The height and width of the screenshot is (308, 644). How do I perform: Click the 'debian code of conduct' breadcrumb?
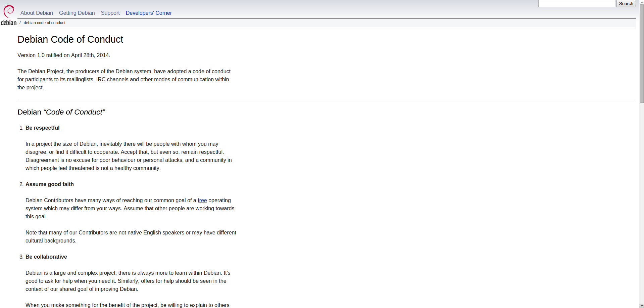(x=44, y=23)
